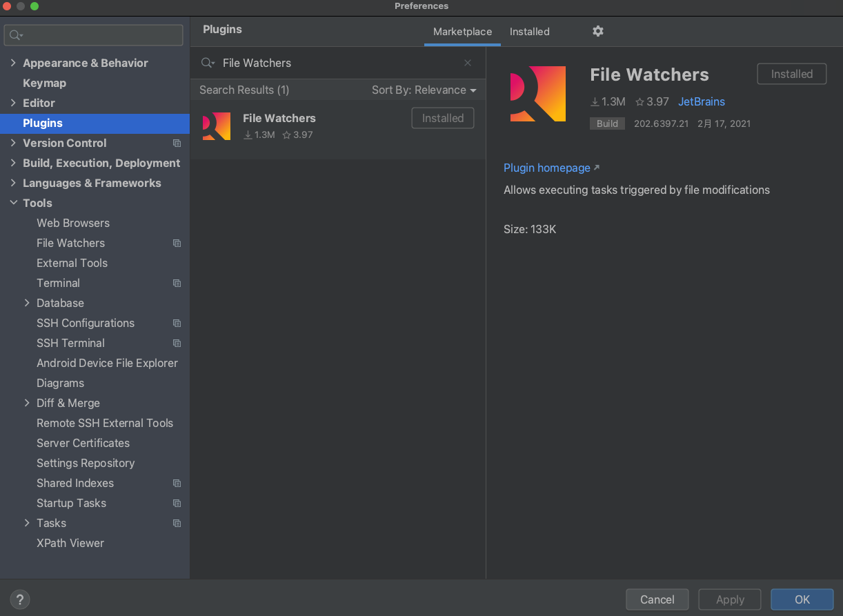Image resolution: width=843 pixels, height=616 pixels.
Task: Switch to the Marketplace tab
Action: [x=462, y=32]
